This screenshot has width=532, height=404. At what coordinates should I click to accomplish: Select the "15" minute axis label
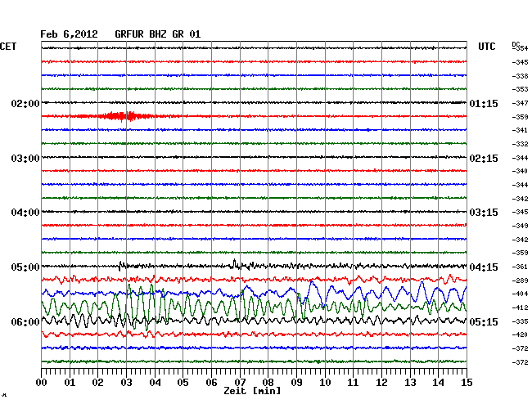pyautogui.click(x=467, y=383)
